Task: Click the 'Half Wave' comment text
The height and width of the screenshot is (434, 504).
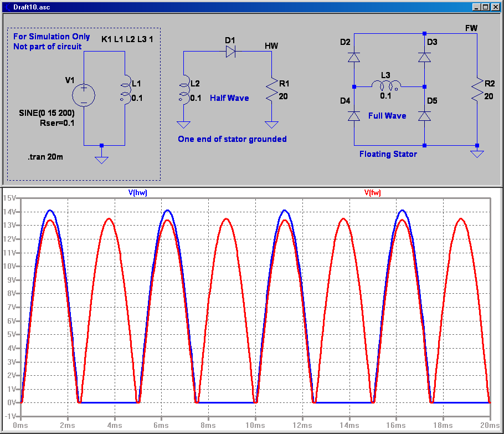Action: coord(229,98)
